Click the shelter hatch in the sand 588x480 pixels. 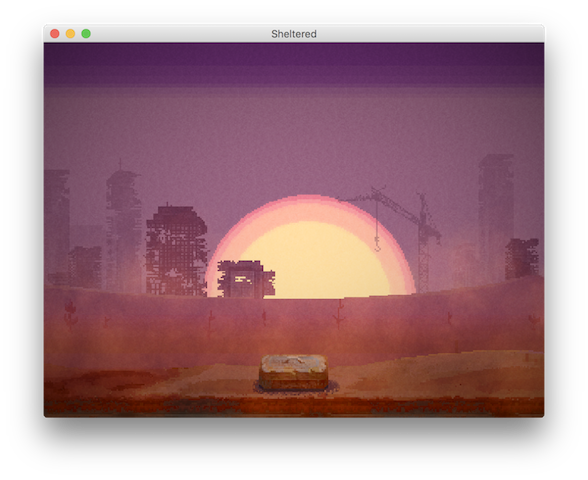[293, 373]
